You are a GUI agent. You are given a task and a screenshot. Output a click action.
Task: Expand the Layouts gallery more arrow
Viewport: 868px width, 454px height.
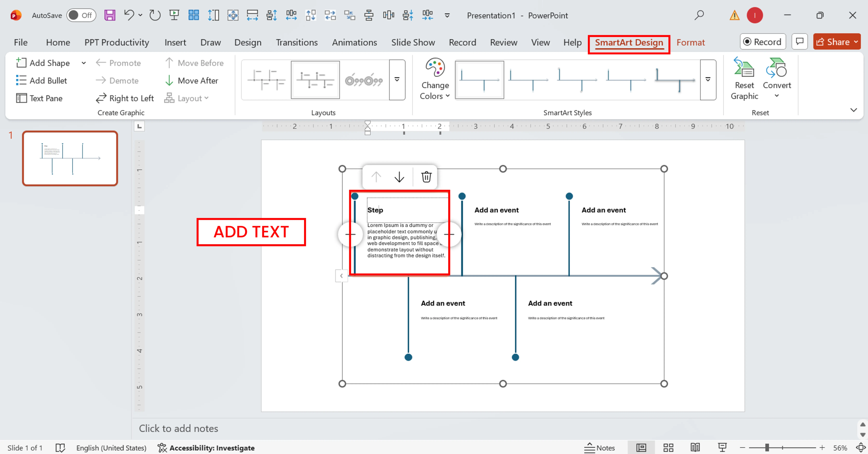tap(397, 80)
